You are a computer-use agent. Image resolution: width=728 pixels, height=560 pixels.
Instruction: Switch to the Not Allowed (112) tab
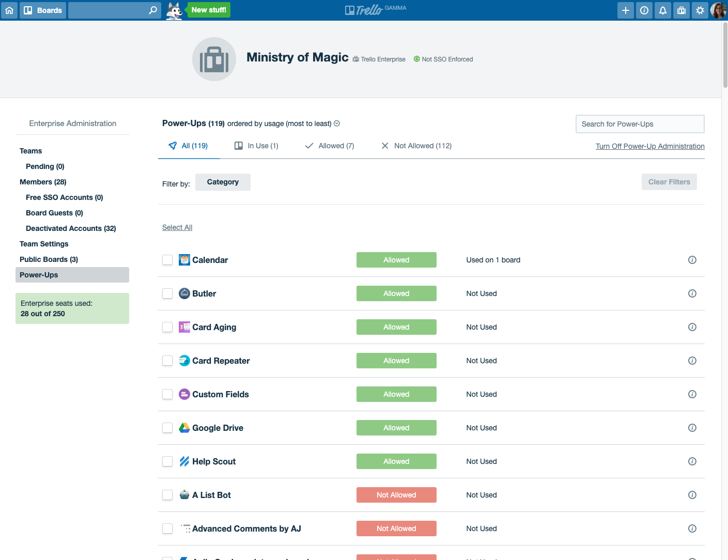[416, 146]
